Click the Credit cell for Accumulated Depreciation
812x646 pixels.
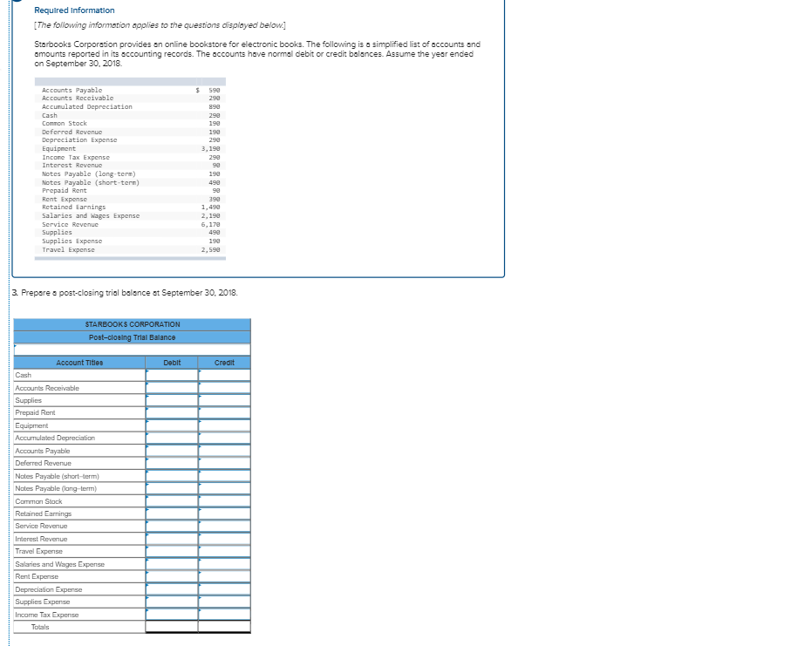(x=223, y=438)
